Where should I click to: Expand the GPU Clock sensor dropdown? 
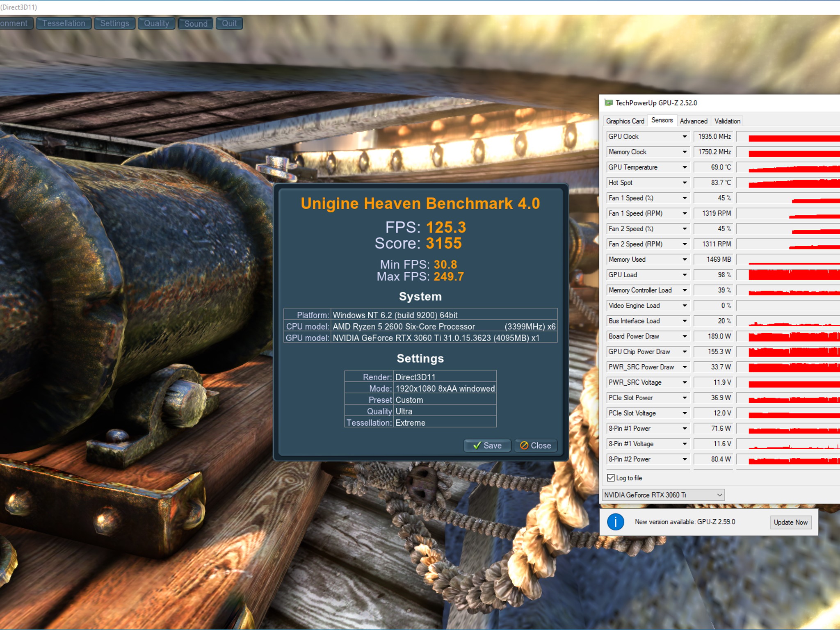point(685,137)
